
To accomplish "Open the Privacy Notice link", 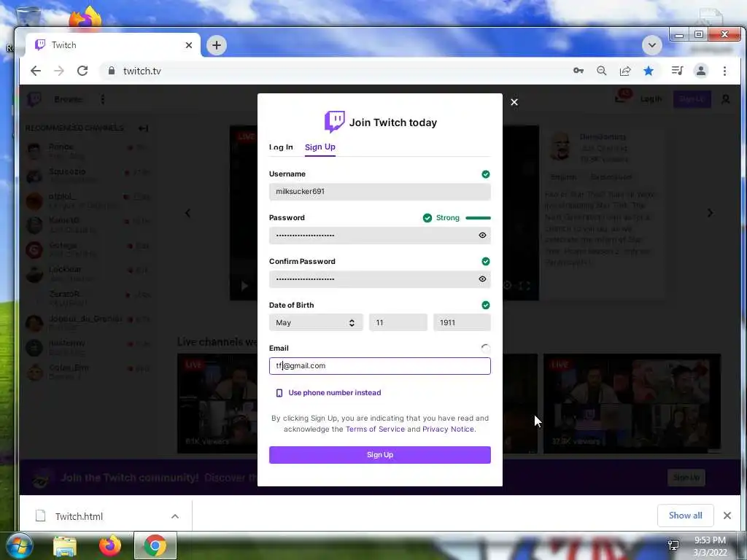I will click(448, 429).
